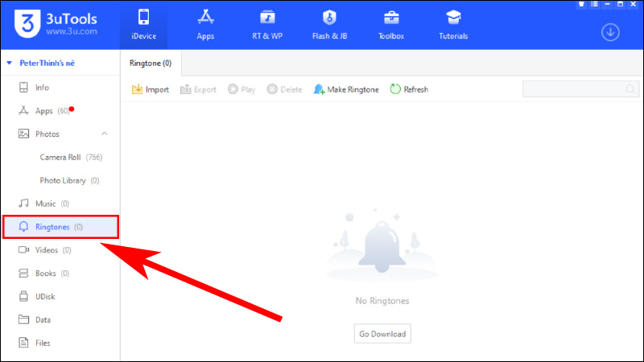Image resolution: width=644 pixels, height=362 pixels.
Task: Open the skin/theme shirt icon
Action: coord(581,4)
